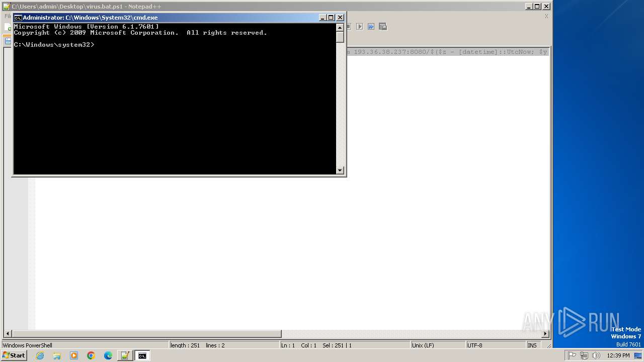Open the Action Center flag tray icon

coord(572,355)
